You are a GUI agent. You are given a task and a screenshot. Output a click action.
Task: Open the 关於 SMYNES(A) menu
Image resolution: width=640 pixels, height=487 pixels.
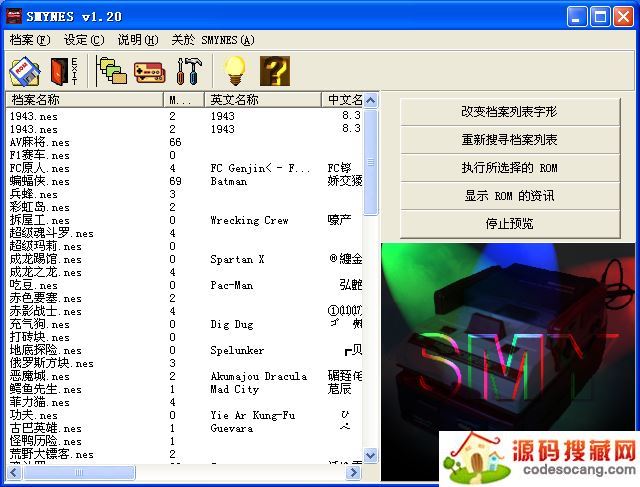click(212, 40)
